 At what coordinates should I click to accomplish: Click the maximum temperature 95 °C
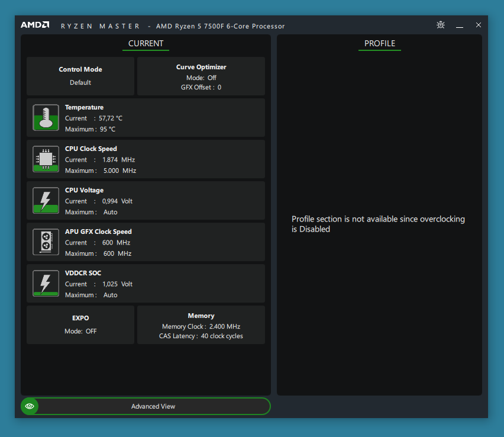(107, 129)
